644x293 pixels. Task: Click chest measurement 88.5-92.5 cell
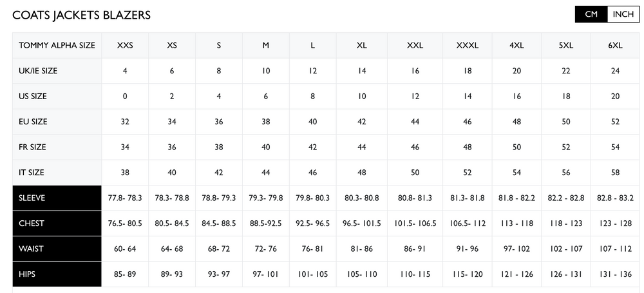click(265, 223)
